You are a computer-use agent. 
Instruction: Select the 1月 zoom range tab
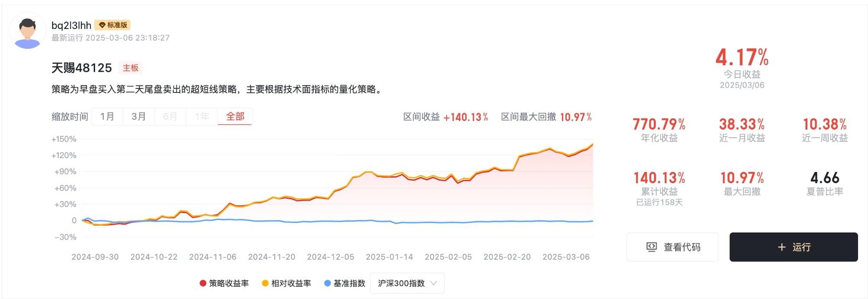tap(107, 117)
